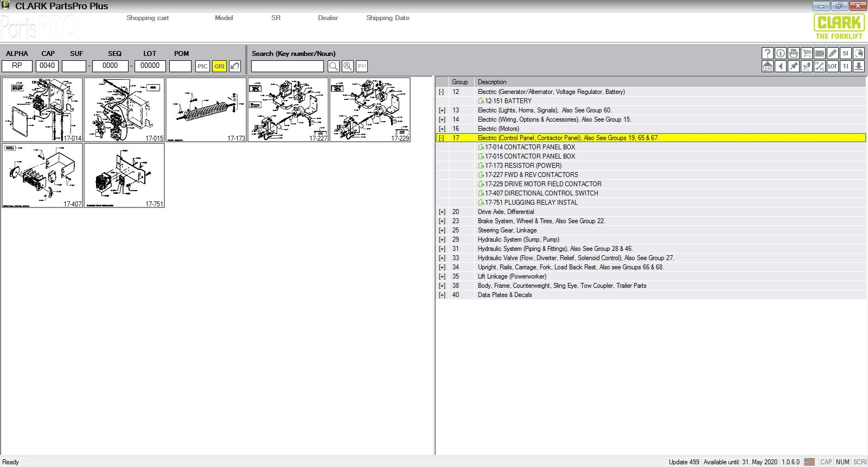Select thumbnail 17-173 resistor diagram

coord(206,110)
